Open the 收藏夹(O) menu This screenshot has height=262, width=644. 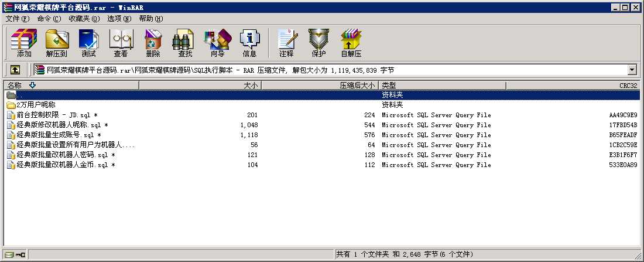pos(84,19)
